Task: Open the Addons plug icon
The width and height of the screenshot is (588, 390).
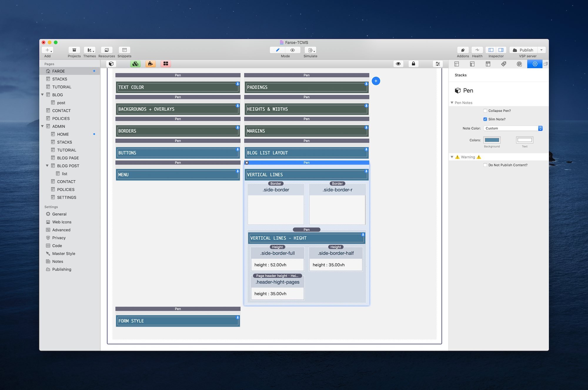Action: (x=463, y=50)
